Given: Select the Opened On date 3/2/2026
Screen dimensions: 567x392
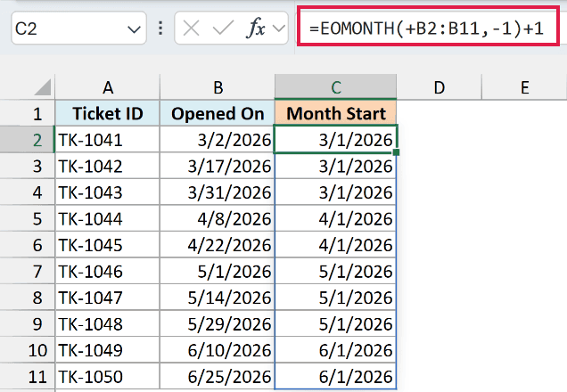Looking at the screenshot, I should [218, 140].
